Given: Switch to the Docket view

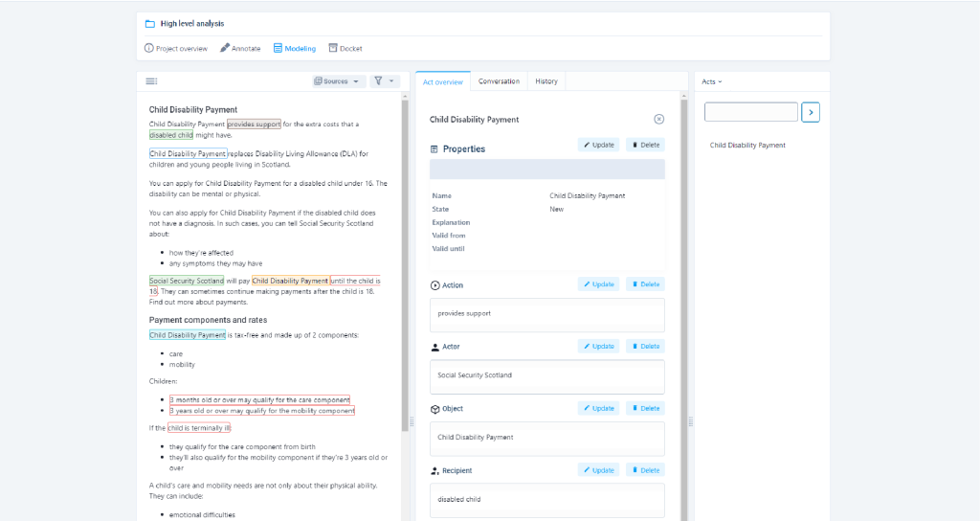Looking at the screenshot, I should (345, 48).
